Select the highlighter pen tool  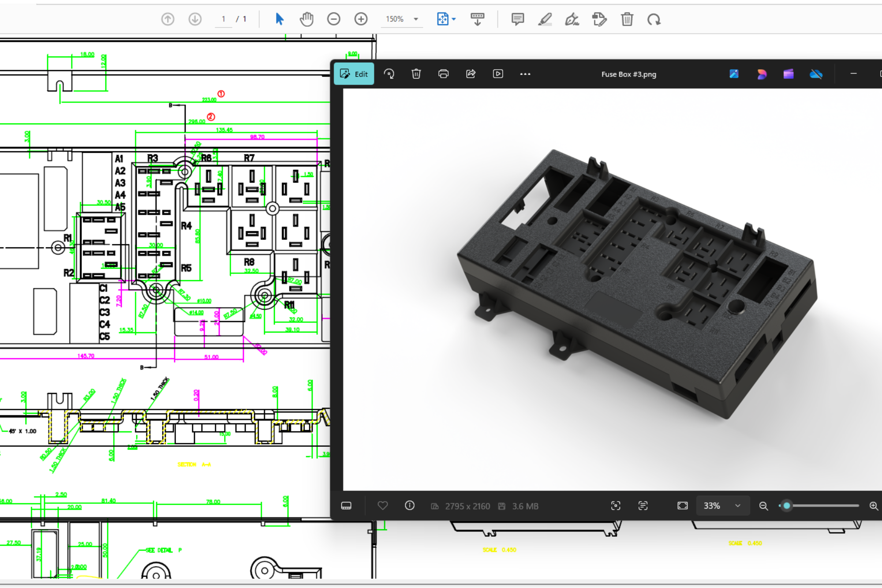click(545, 19)
